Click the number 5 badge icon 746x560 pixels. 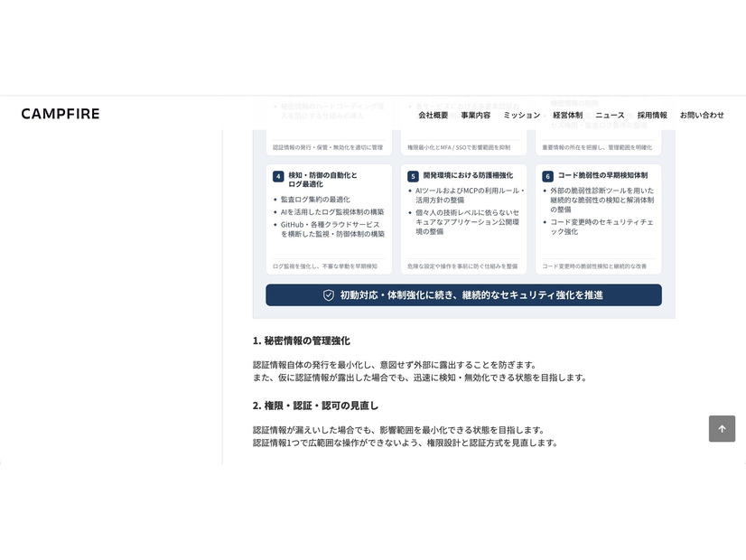(x=413, y=176)
